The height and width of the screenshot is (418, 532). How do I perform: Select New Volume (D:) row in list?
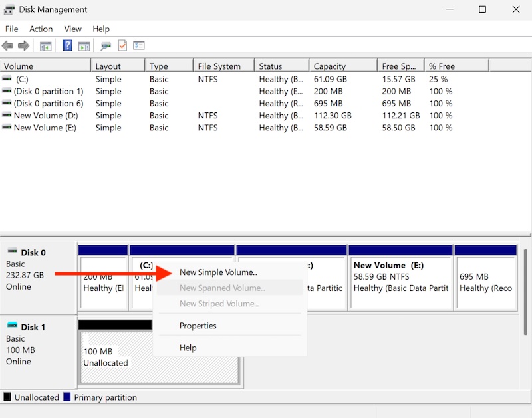point(45,116)
